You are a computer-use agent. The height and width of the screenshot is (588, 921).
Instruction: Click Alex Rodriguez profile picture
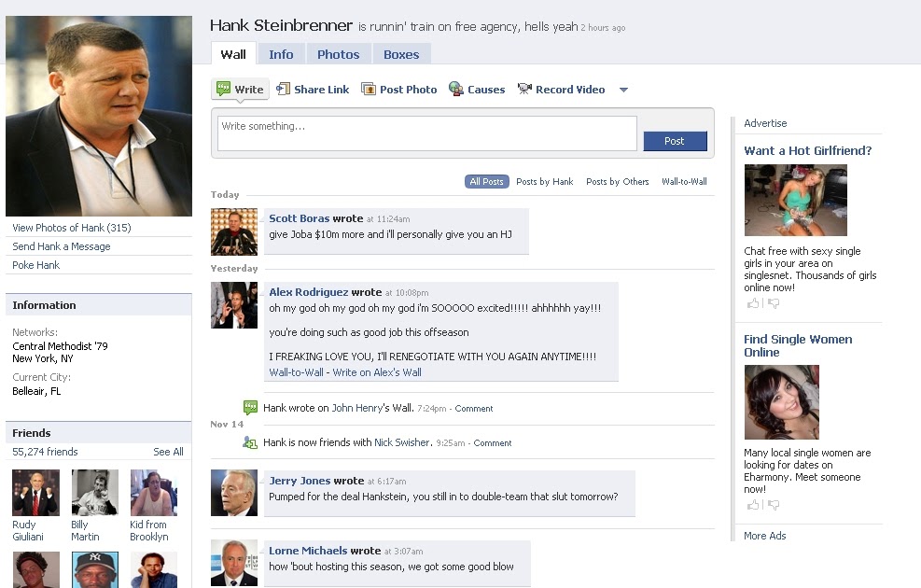click(234, 305)
